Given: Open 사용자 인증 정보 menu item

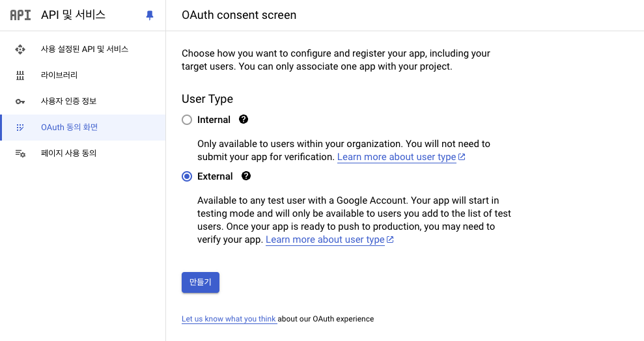Looking at the screenshot, I should click(x=68, y=102).
